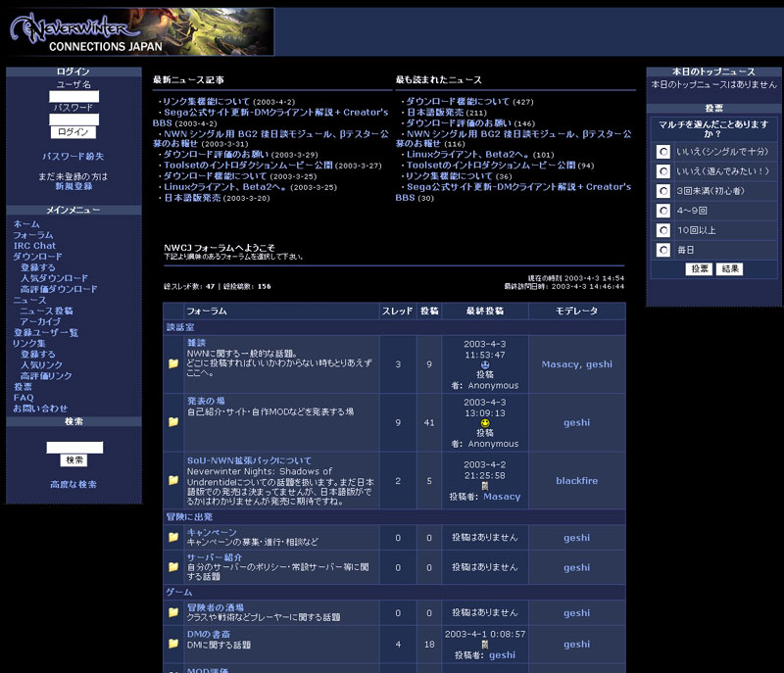Open IRC Chat in main menu
The image size is (784, 673).
[34, 246]
